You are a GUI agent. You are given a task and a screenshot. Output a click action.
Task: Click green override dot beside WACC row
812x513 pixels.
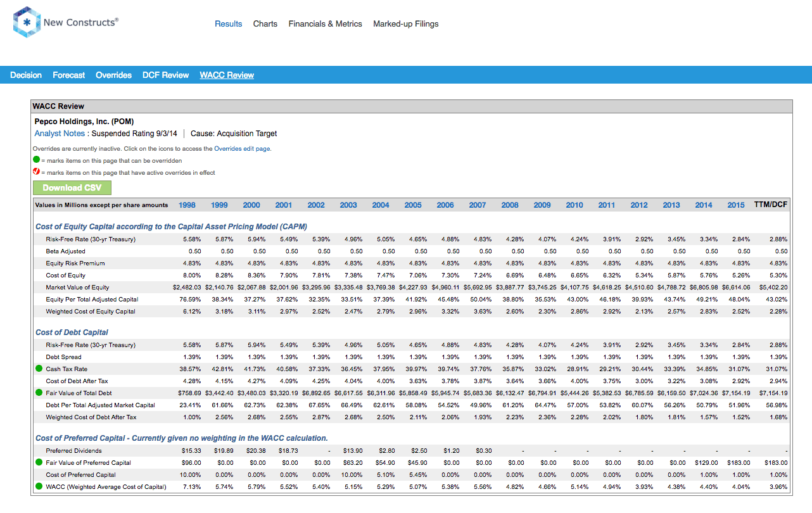pyautogui.click(x=39, y=486)
